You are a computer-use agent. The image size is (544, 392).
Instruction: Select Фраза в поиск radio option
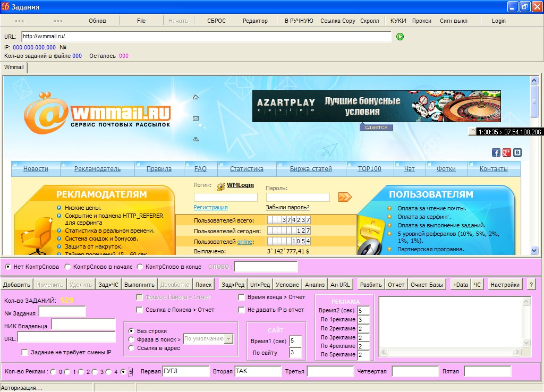131,339
